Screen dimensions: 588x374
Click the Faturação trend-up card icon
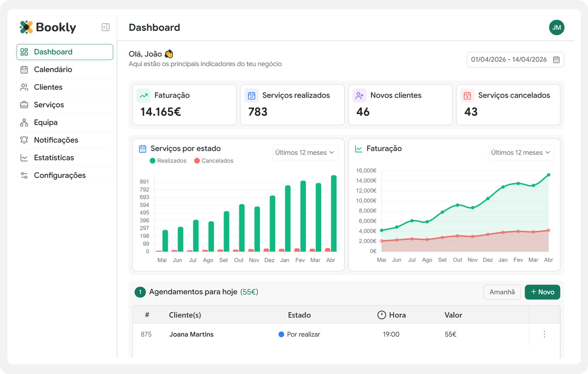[x=144, y=96]
